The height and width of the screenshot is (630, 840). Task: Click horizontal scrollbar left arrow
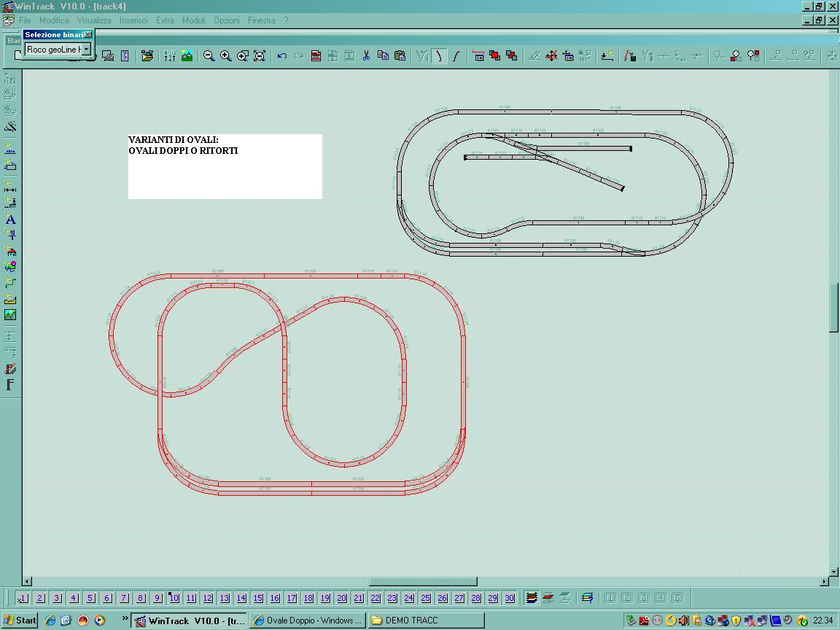27,581
